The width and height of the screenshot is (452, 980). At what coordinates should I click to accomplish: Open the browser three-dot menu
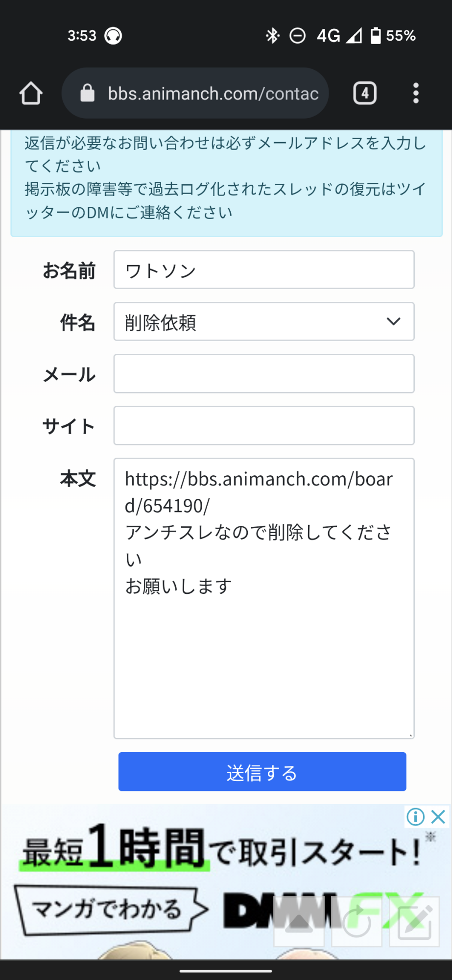(x=416, y=93)
